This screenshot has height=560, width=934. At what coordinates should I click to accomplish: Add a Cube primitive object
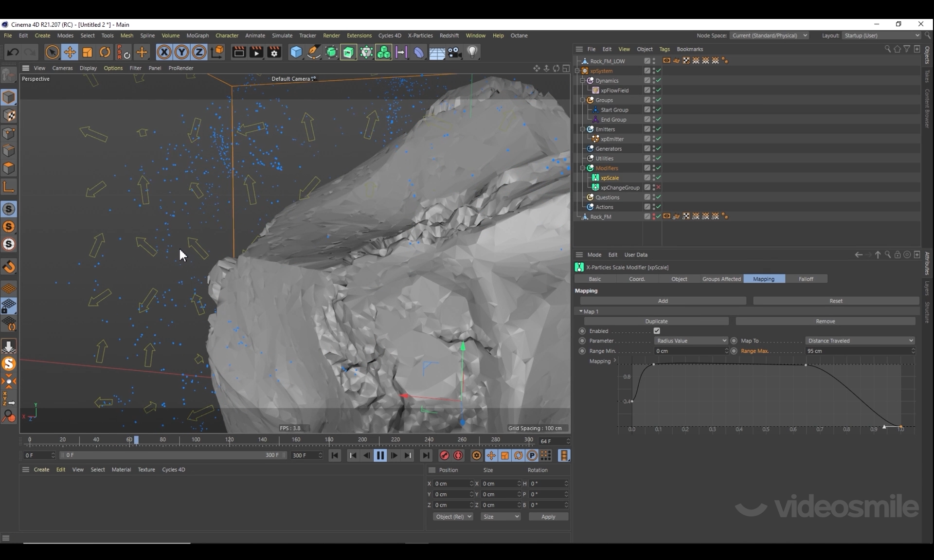(296, 52)
